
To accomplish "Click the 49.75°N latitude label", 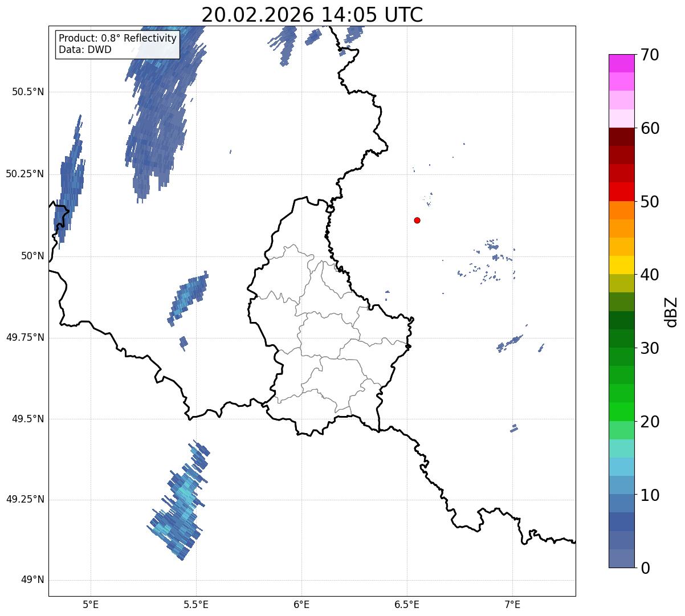I will click(x=25, y=337).
